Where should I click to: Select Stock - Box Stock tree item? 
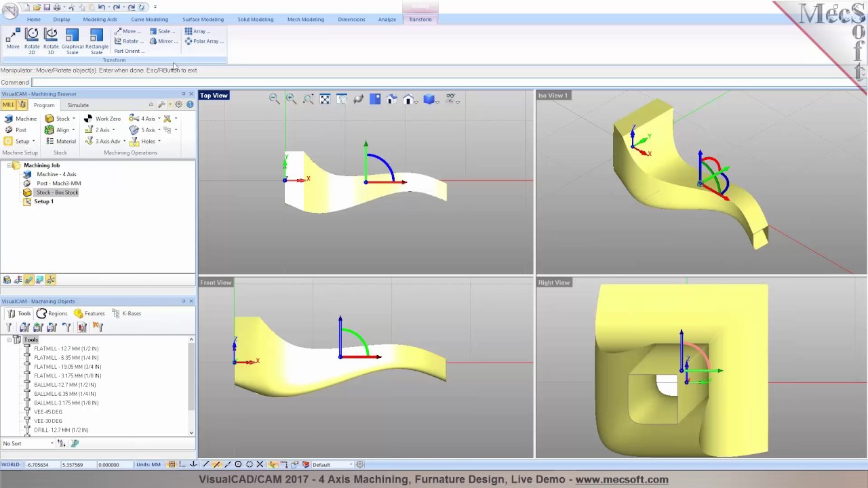point(57,192)
